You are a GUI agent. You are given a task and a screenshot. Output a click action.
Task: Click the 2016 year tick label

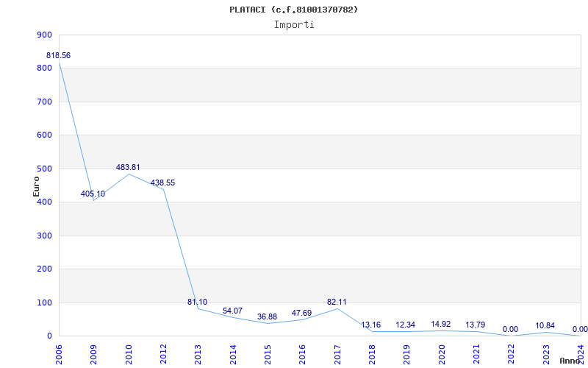coord(302,355)
